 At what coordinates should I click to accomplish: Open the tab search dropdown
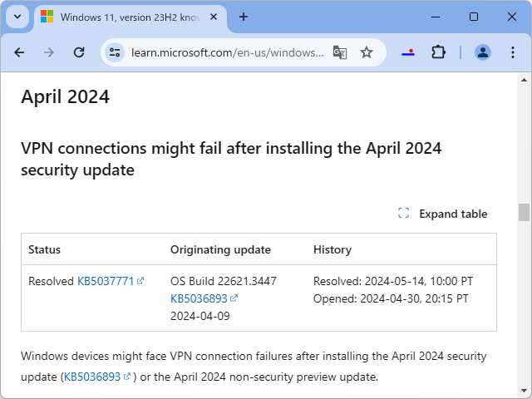click(x=17, y=17)
